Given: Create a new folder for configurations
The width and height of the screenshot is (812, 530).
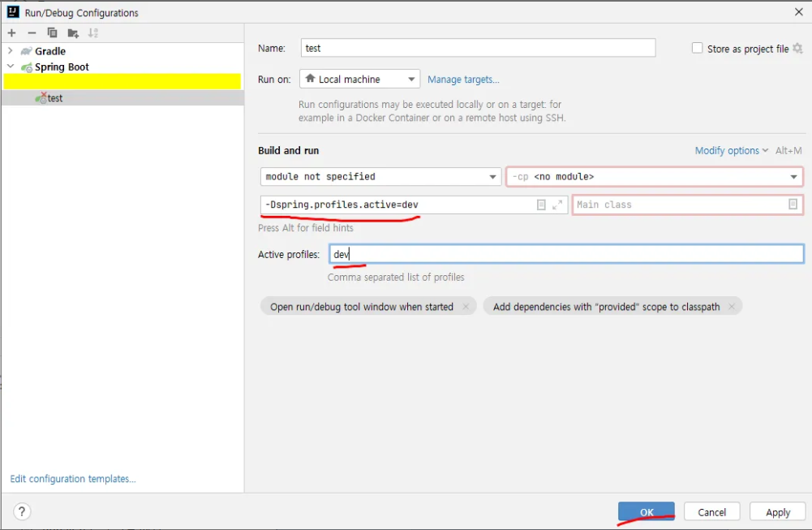Looking at the screenshot, I should click(x=72, y=33).
